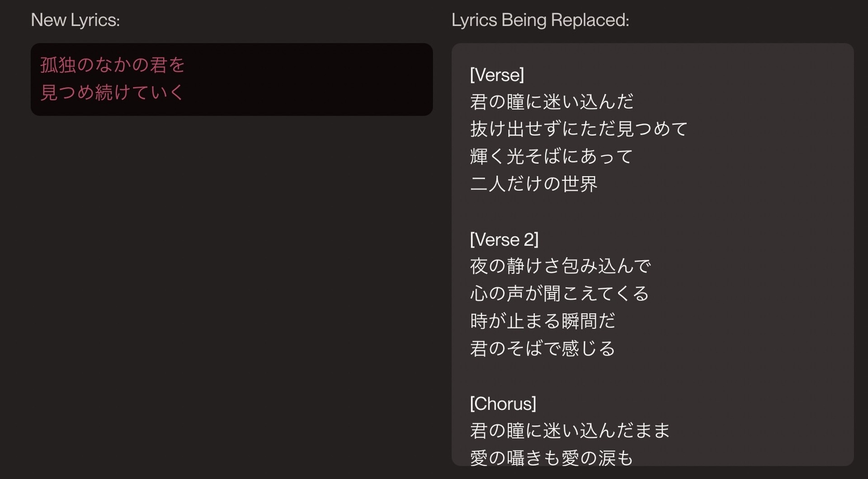Click the [Verse 2] section tag
This screenshot has width=868, height=479.
(x=504, y=239)
